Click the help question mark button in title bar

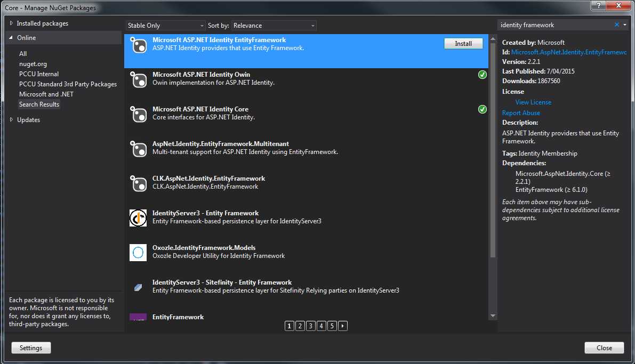(x=599, y=5)
